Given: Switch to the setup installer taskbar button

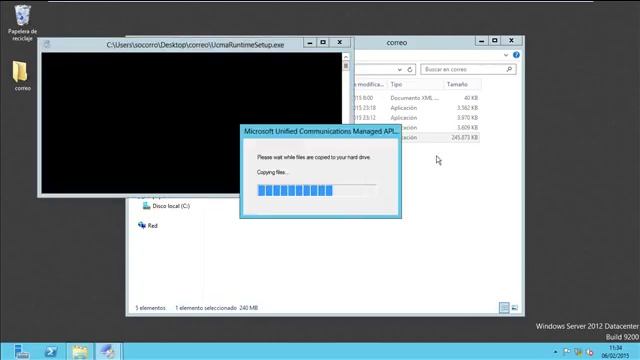Looking at the screenshot, I should [x=108, y=351].
